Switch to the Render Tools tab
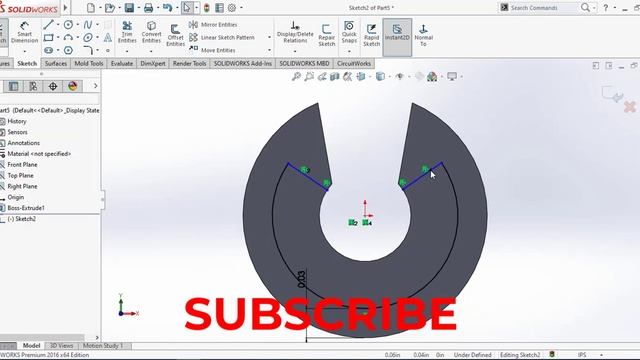The image size is (640, 360). tap(189, 64)
